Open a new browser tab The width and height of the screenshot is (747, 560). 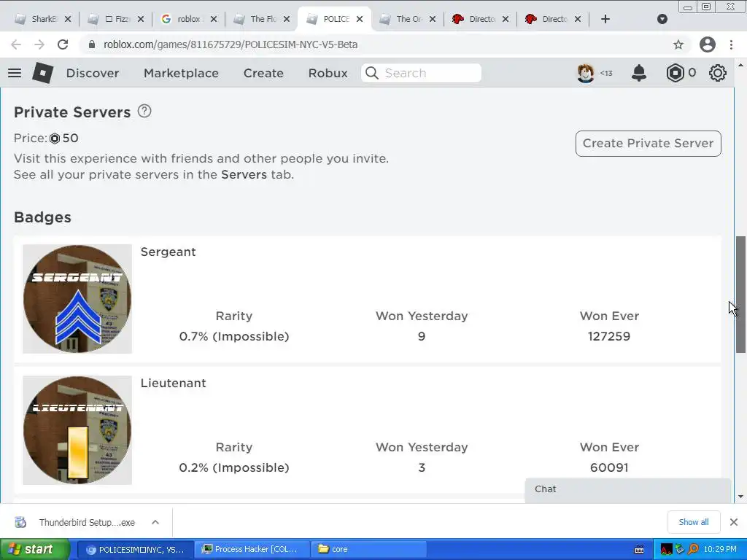point(605,19)
